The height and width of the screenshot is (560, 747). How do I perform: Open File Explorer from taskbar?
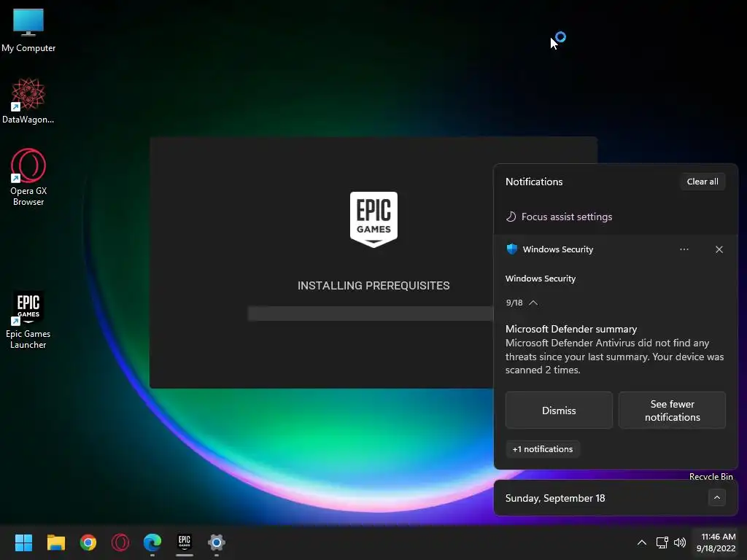55,542
